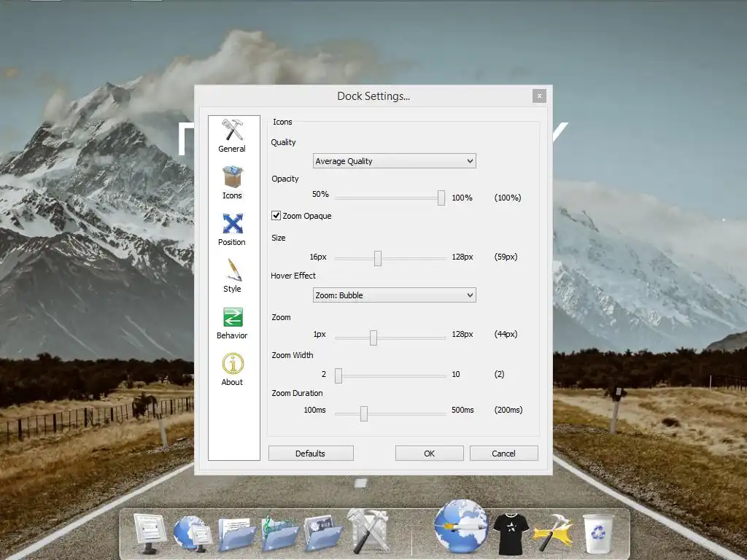Click the Size label

click(279, 238)
